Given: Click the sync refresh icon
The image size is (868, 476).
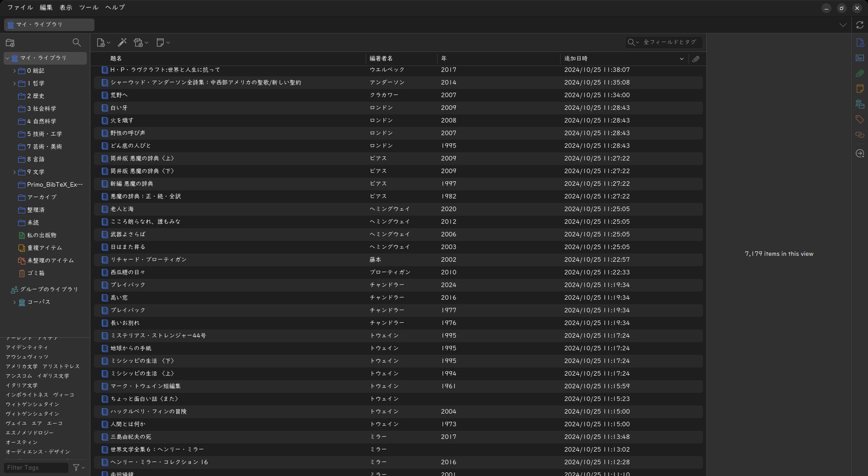Looking at the screenshot, I should [860, 25].
